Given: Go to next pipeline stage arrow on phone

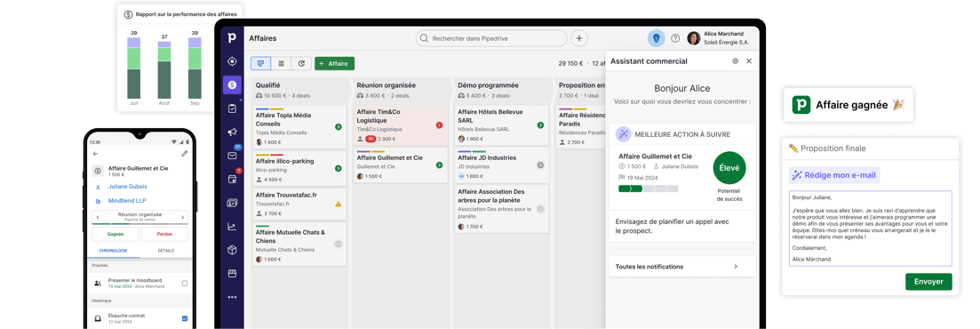Looking at the screenshot, I should click(x=182, y=217).
